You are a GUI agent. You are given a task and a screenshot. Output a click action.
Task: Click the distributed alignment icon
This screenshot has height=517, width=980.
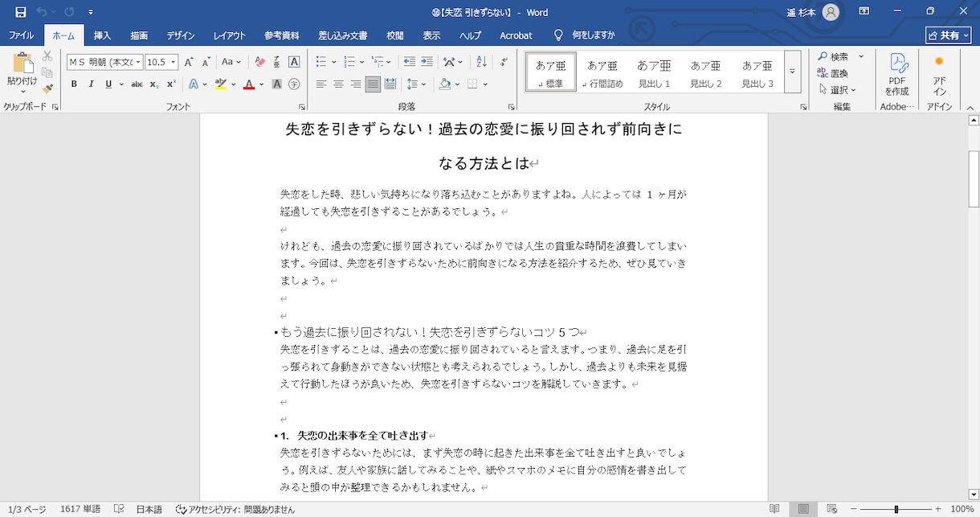(390, 84)
